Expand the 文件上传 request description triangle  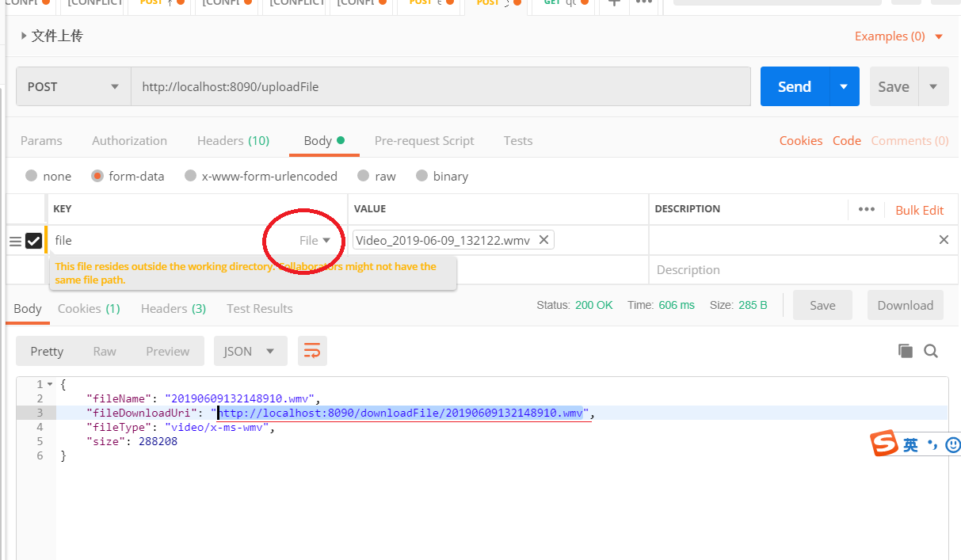coord(24,36)
